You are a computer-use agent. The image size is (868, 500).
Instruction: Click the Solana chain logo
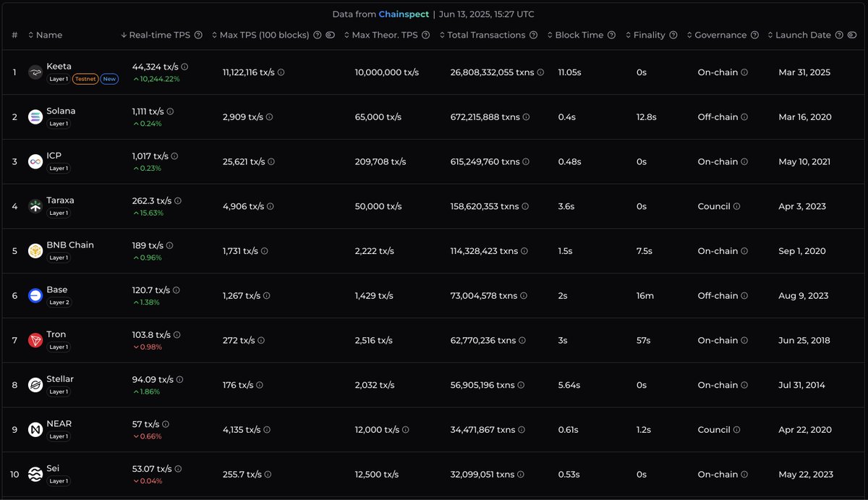(35, 117)
